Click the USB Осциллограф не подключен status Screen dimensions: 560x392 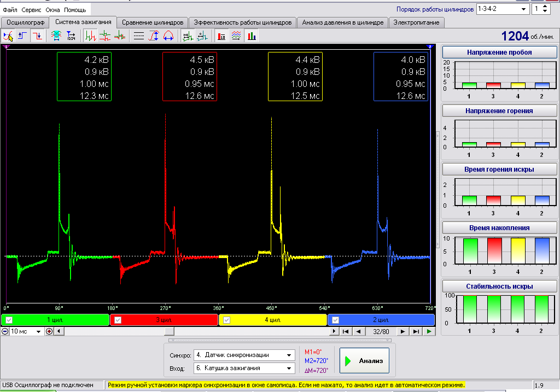[48, 385]
